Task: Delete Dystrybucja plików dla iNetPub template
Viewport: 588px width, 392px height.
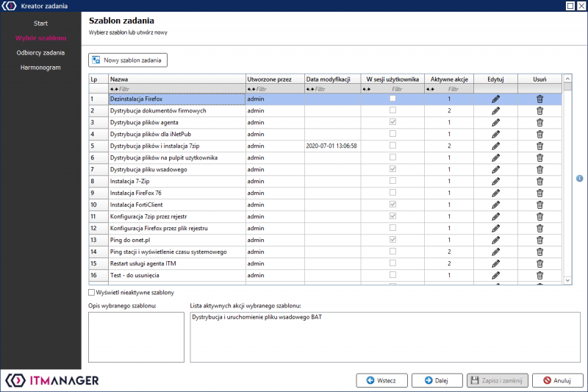Action: click(x=539, y=135)
